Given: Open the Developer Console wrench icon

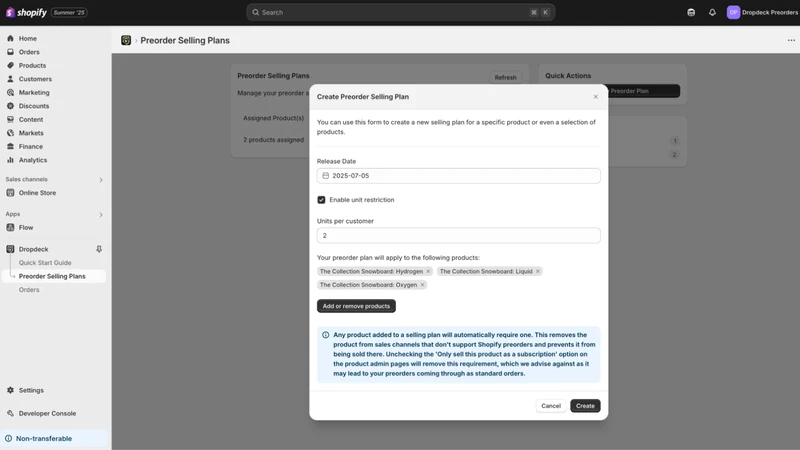Looking at the screenshot, I should point(10,413).
